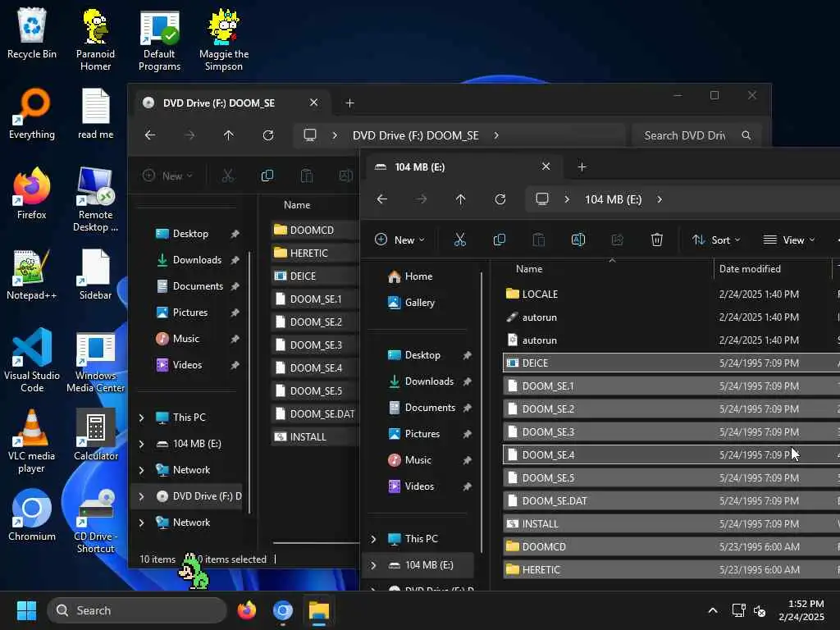Open the read me desktop file
The image size is (840, 630).
(x=95, y=114)
